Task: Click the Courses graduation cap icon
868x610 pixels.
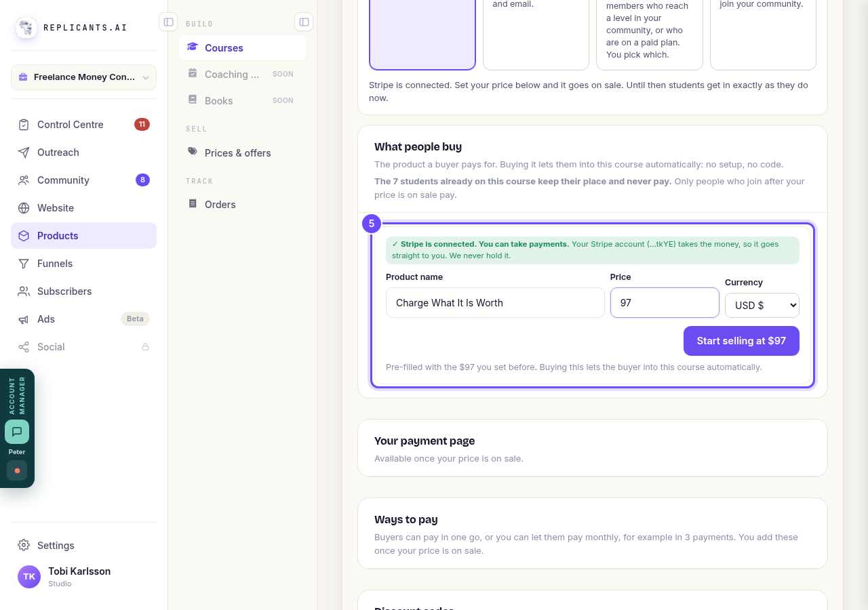Action: [x=193, y=47]
